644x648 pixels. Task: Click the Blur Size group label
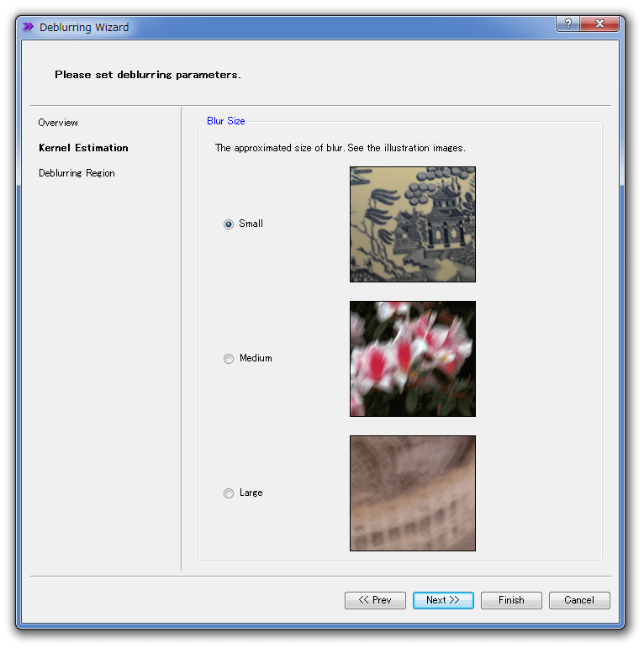tap(225, 121)
